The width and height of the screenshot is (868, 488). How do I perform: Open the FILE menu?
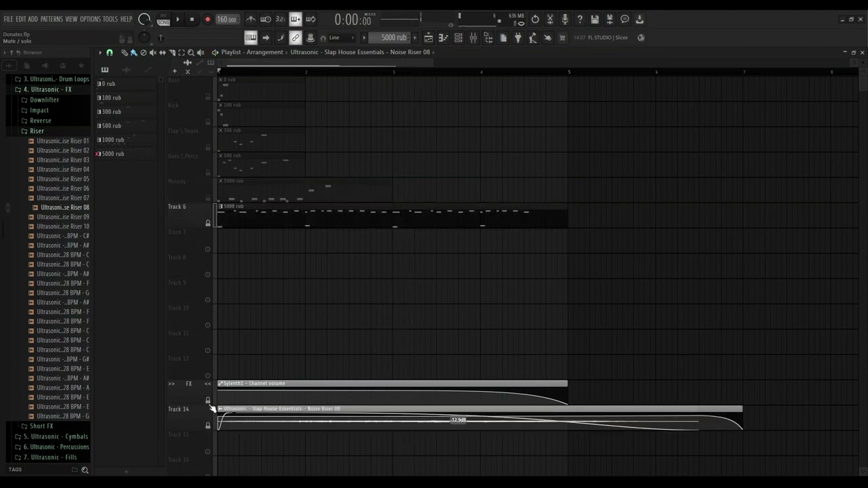pyautogui.click(x=9, y=19)
